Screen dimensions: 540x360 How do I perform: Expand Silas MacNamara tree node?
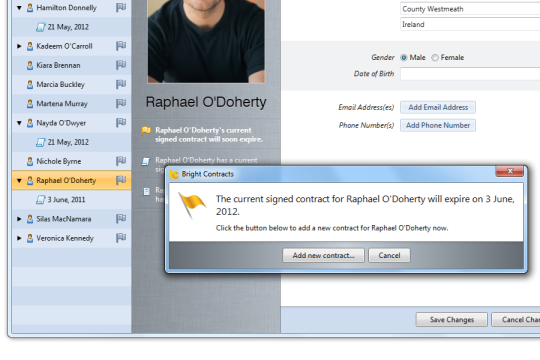19,219
